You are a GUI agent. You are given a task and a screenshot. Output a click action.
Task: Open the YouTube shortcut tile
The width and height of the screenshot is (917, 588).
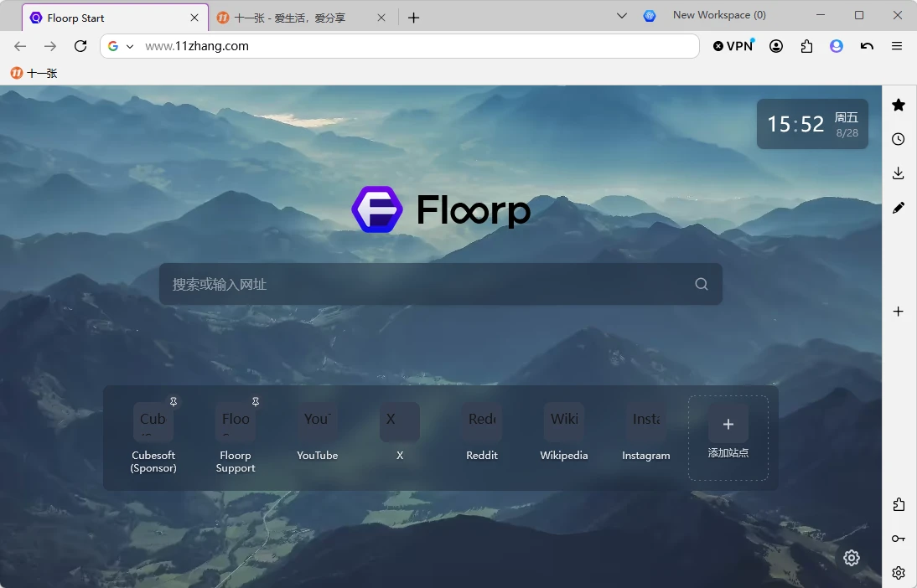[318, 432]
